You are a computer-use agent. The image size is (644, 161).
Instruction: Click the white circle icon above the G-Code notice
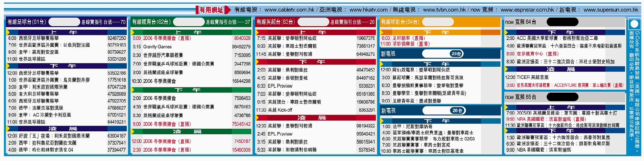pyautogui.click(x=634, y=24)
